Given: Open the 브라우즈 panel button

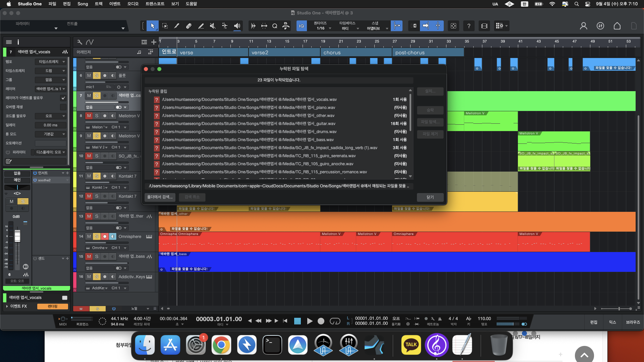Looking at the screenshot, I should pos(633,322).
